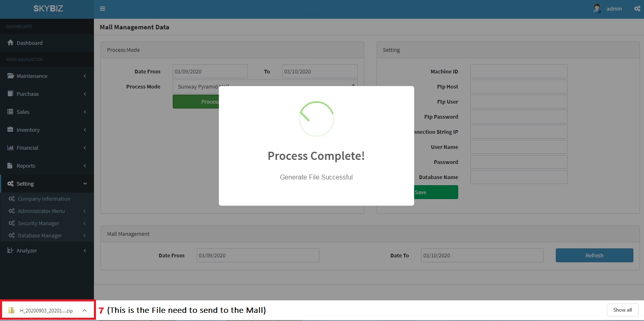Click the blue Refresh button
This screenshot has height=321, width=644.
tap(594, 255)
